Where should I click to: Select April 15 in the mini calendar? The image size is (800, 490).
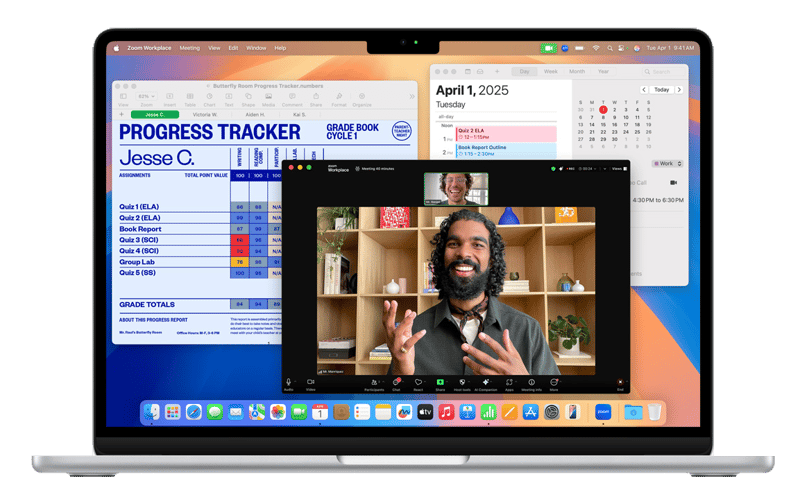(603, 125)
